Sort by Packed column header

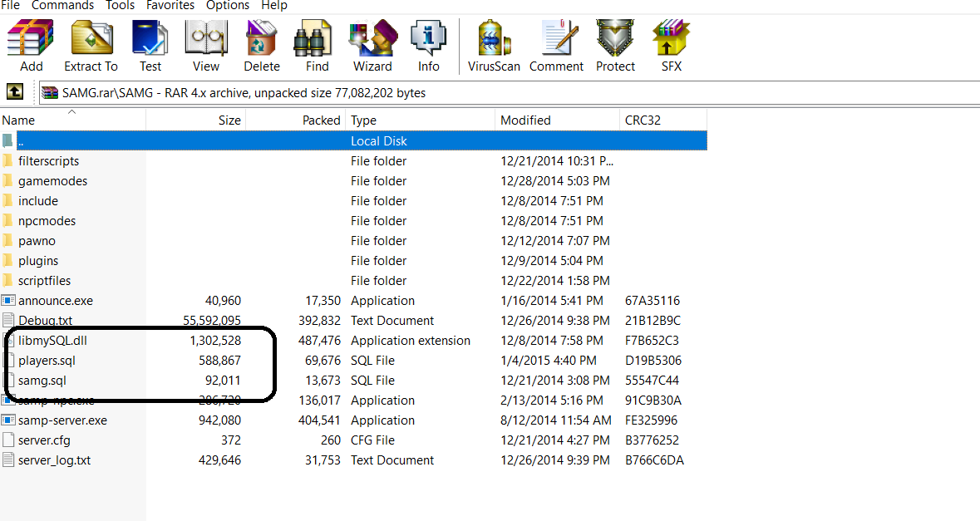point(296,120)
